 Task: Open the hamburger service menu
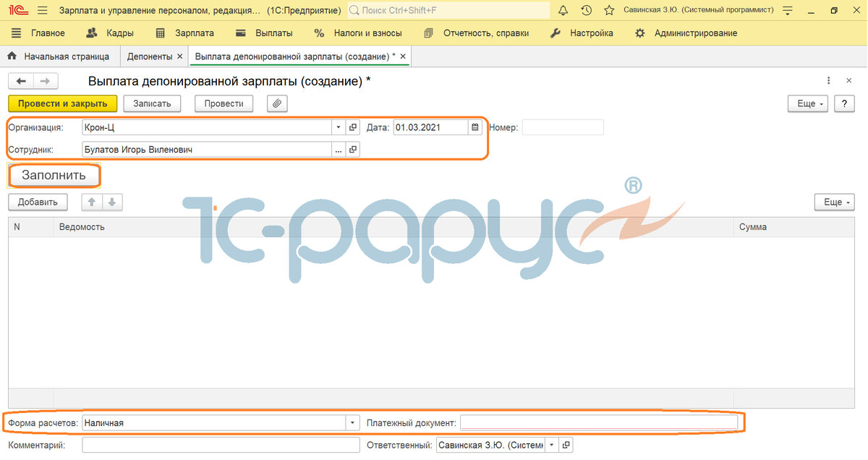click(42, 10)
